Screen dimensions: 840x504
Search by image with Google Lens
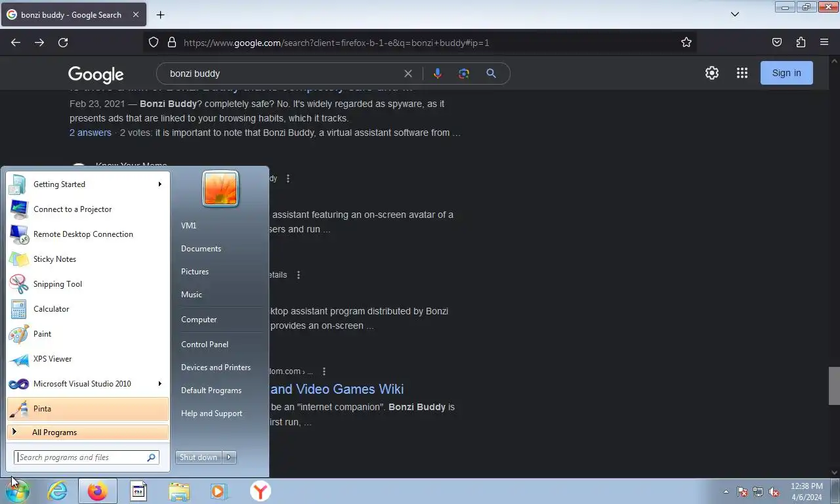coord(464,73)
